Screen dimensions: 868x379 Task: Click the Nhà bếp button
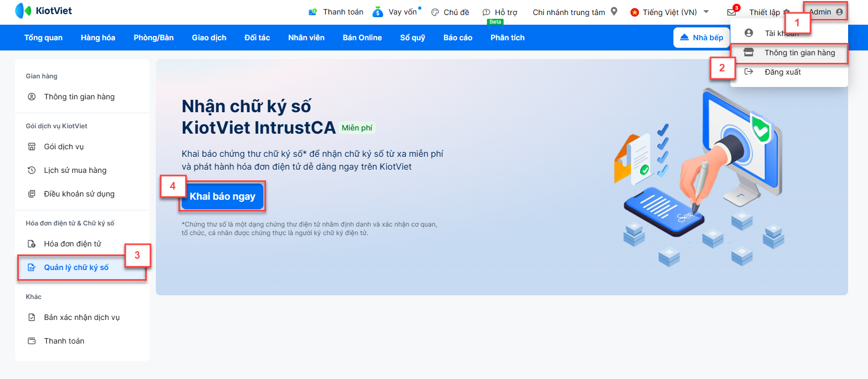click(701, 38)
